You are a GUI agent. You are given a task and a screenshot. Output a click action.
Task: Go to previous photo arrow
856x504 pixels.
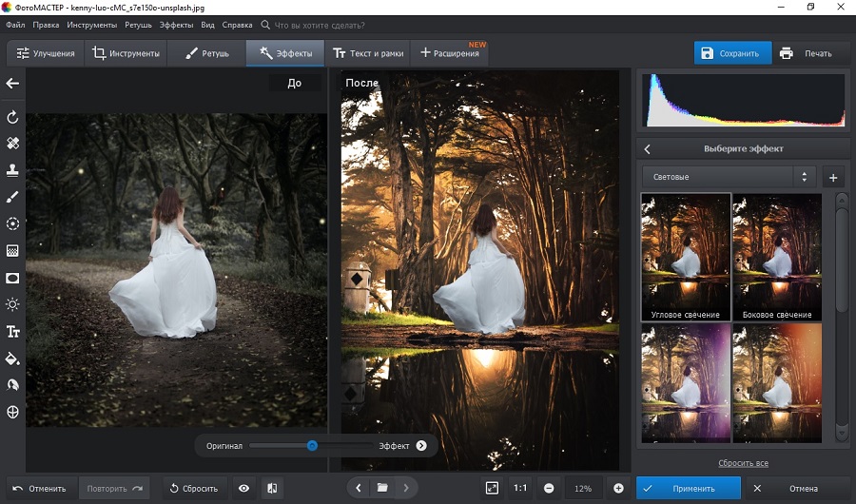(359, 488)
